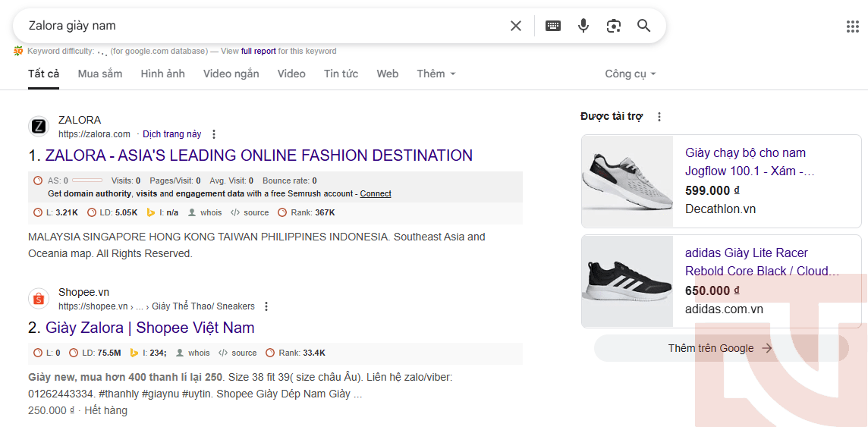Click the Bing index icon in ZALORA row
This screenshot has width=868, height=427.
pos(150,212)
